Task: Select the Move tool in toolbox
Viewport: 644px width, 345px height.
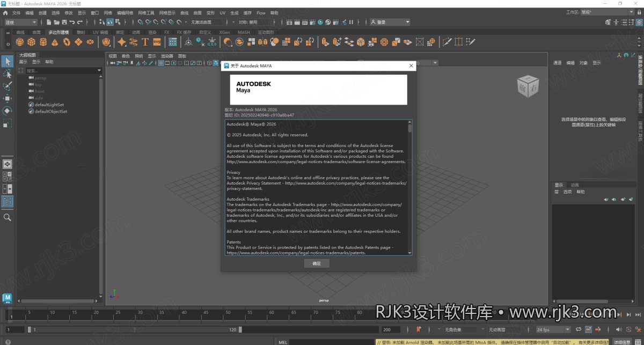Action: (8, 98)
